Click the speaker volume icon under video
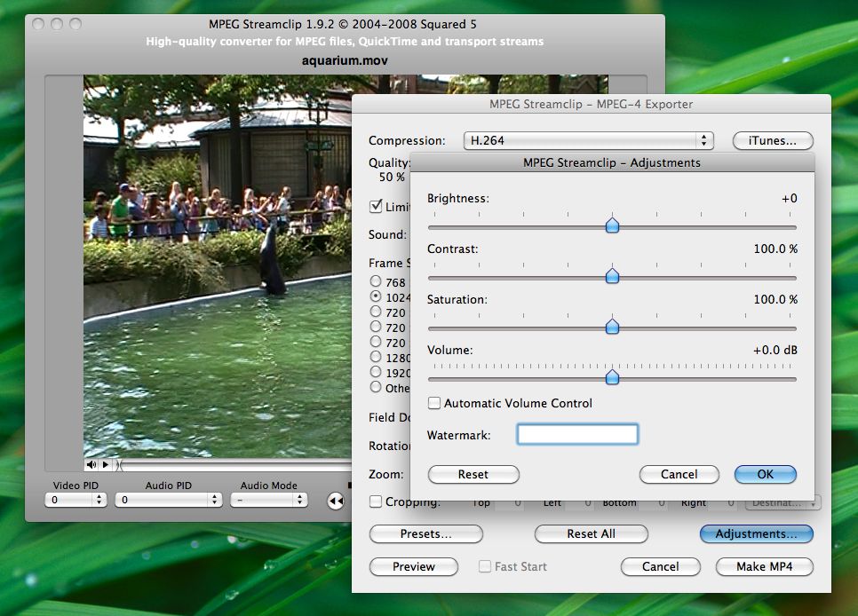Viewport: 858px width, 616px height. [x=91, y=464]
